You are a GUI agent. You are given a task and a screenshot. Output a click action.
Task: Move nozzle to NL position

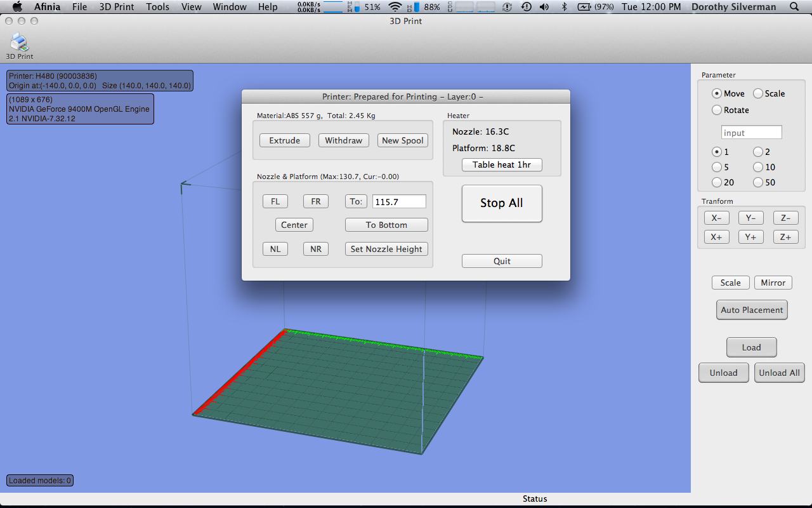tap(275, 249)
